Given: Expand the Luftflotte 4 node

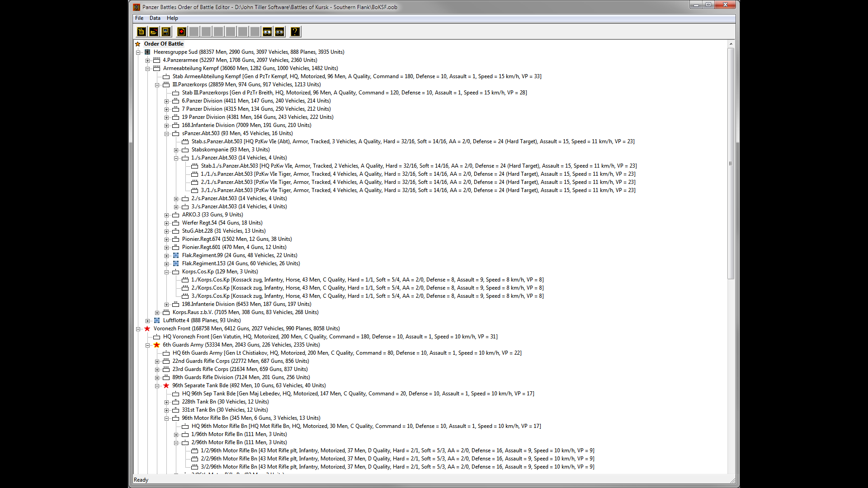Looking at the screenshot, I should coord(148,321).
